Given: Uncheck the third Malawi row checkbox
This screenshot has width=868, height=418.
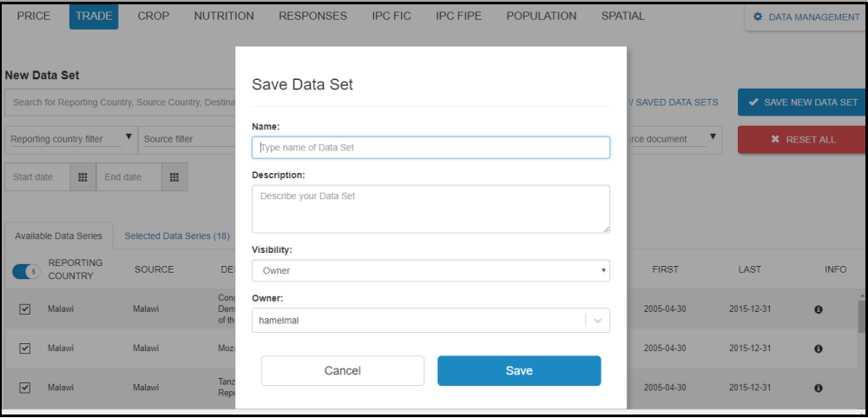Looking at the screenshot, I should (25, 388).
